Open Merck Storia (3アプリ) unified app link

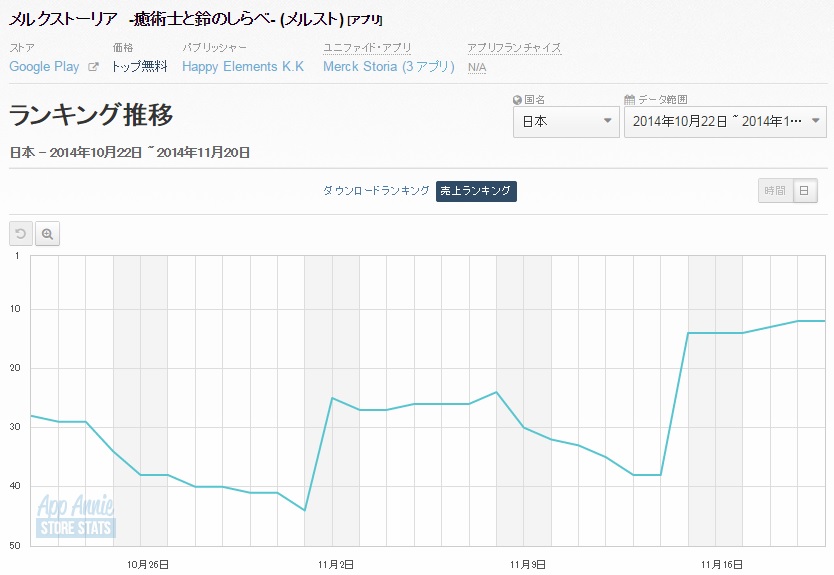388,67
